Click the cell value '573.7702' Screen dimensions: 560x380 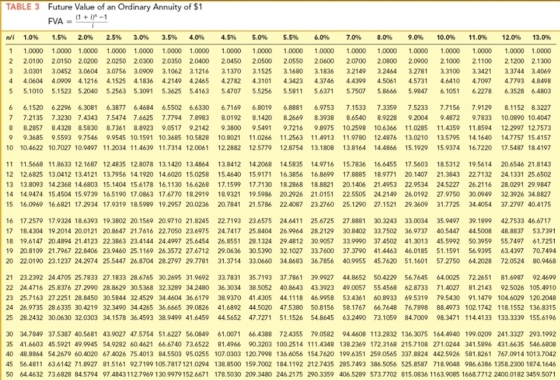[x=384, y=375]
